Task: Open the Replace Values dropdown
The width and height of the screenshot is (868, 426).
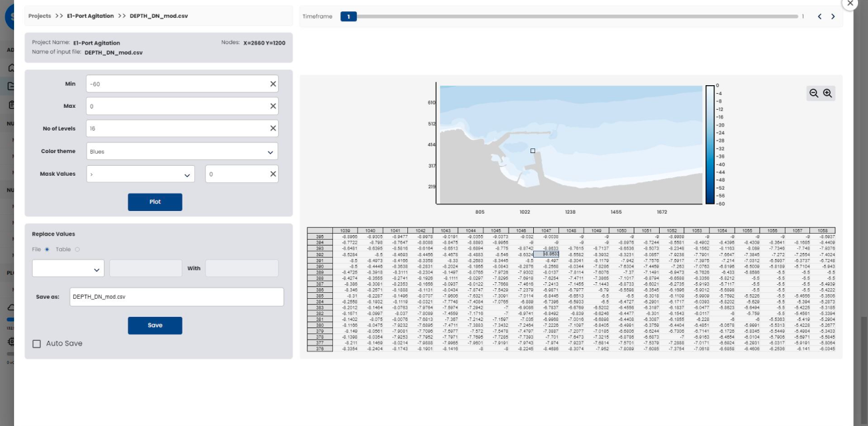Action: (68, 269)
